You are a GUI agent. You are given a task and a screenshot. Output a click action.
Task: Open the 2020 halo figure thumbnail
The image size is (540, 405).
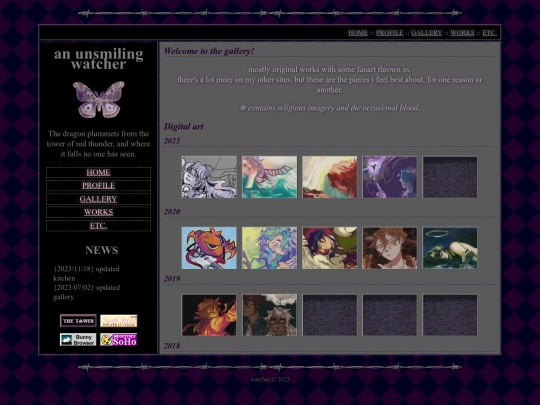pos(450,248)
